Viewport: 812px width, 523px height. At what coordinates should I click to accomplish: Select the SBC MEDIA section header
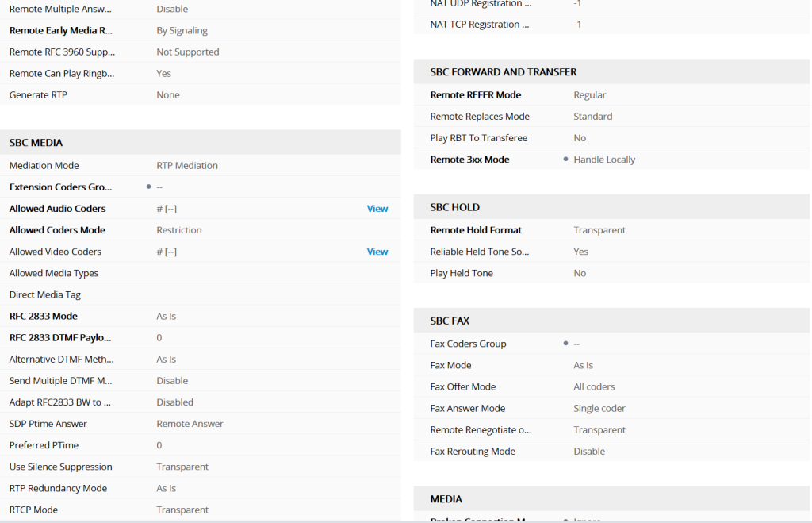34,142
